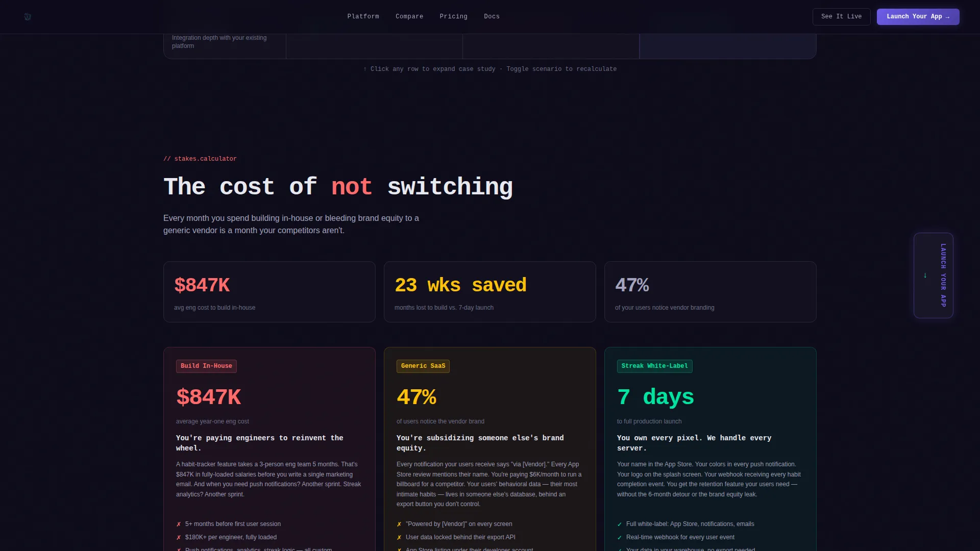Click the checkmark beside Real-time webhook
980x551 pixels.
(x=620, y=537)
